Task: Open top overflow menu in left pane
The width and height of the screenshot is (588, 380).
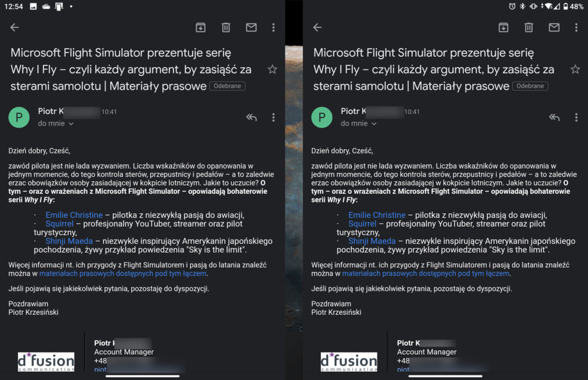Action: (x=273, y=28)
